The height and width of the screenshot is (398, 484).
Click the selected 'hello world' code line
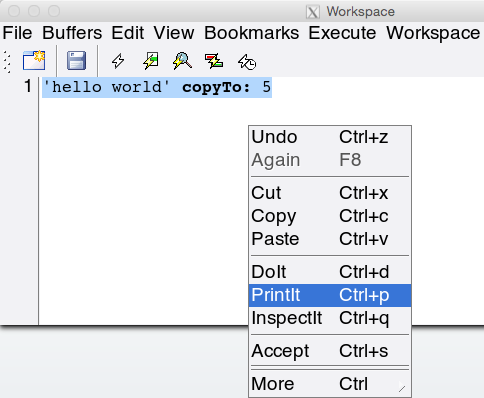(157, 87)
